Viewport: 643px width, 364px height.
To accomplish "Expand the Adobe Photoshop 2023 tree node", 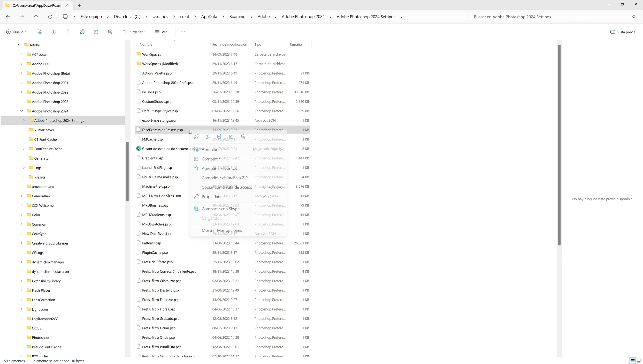I will (x=22, y=102).
